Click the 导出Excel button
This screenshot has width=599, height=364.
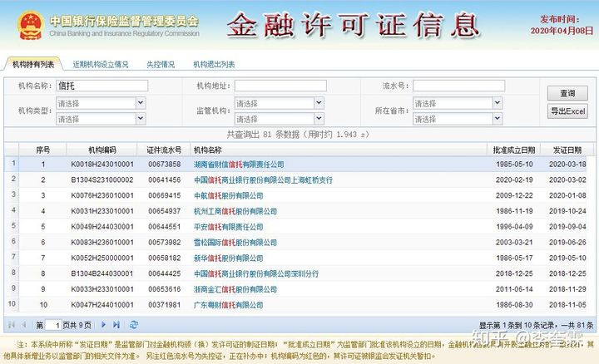(567, 111)
